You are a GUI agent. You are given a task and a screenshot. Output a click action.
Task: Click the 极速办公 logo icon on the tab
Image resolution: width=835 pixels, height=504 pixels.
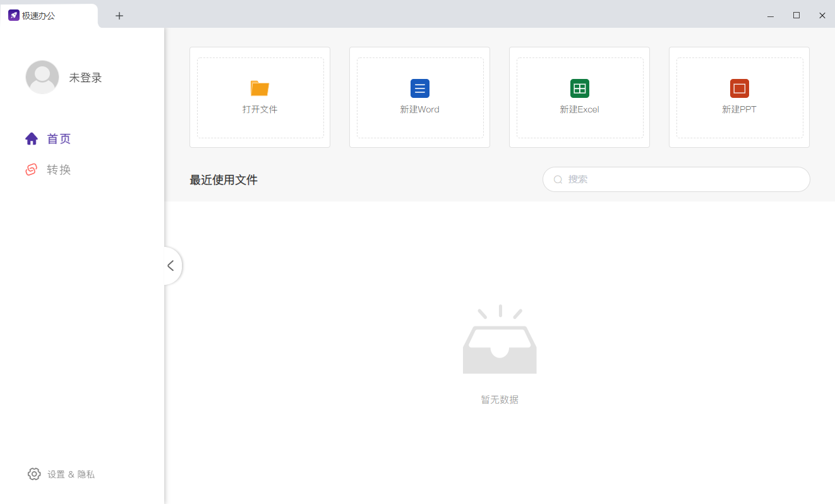pos(14,15)
